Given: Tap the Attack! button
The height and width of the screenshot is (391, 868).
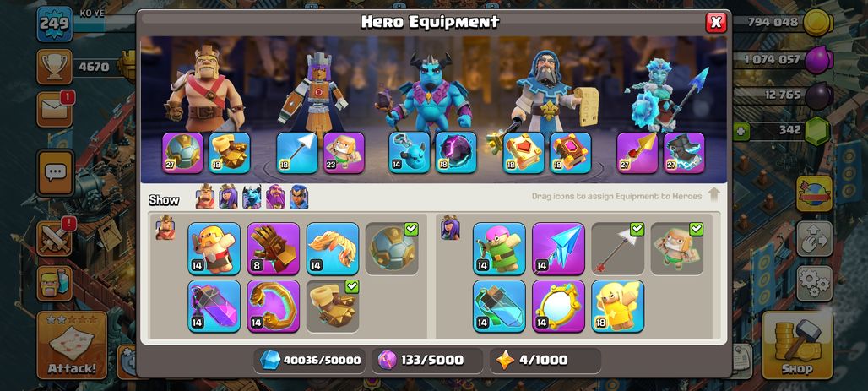Looking at the screenshot, I should click(x=72, y=345).
